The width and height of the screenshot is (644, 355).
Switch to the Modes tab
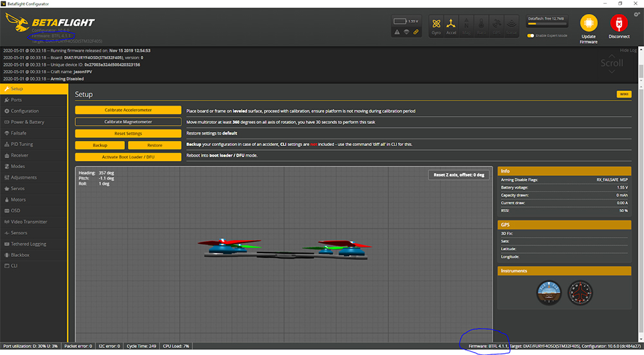[x=34, y=166]
